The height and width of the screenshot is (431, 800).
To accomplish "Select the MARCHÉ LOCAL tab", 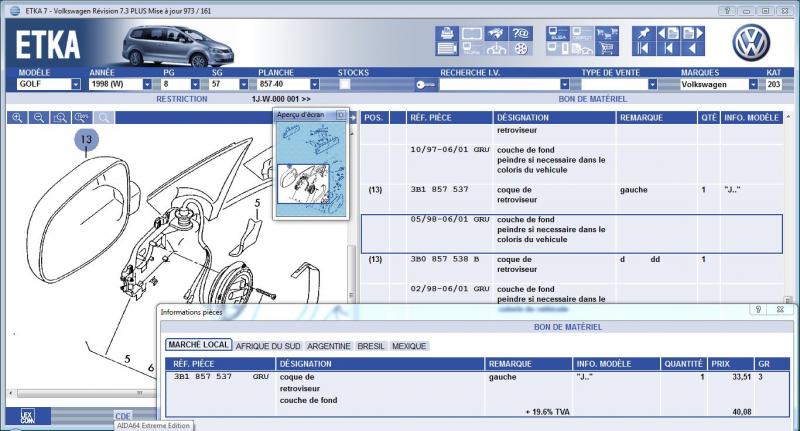I will tap(198, 345).
